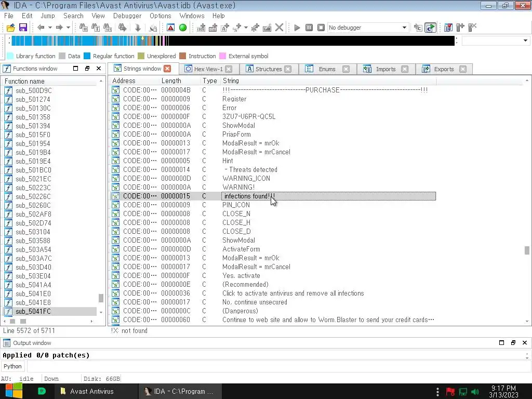Sort strings by Length column header
532x399 pixels.
(x=179, y=81)
